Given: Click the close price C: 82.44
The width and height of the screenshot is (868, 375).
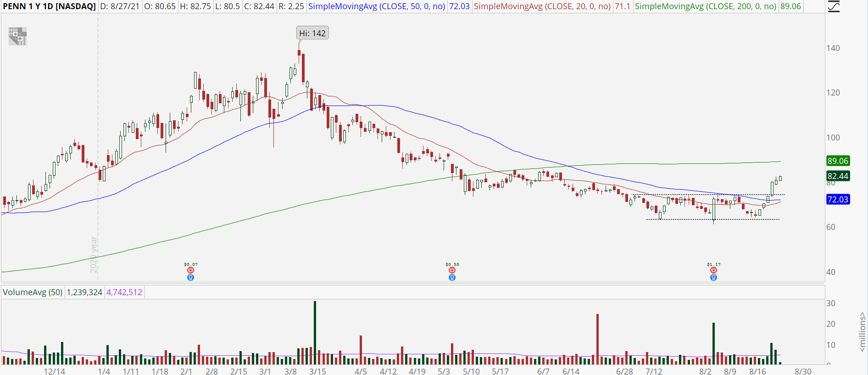Looking at the screenshot, I should 259,6.
